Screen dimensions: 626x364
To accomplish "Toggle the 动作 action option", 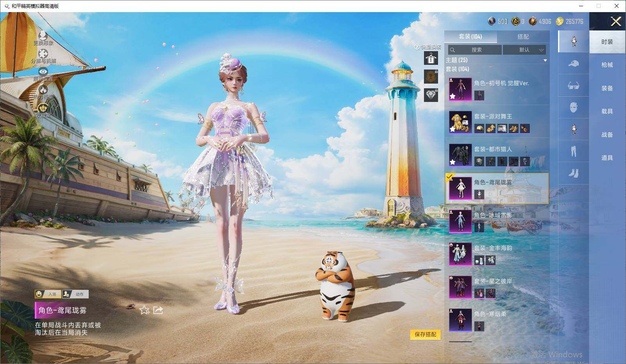I will pyautogui.click(x=75, y=294).
